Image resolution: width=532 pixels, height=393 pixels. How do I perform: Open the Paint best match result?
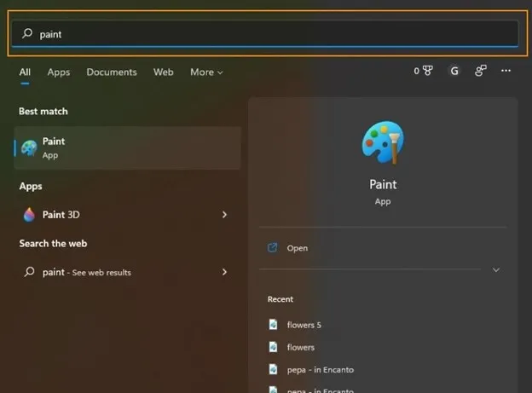(128, 148)
